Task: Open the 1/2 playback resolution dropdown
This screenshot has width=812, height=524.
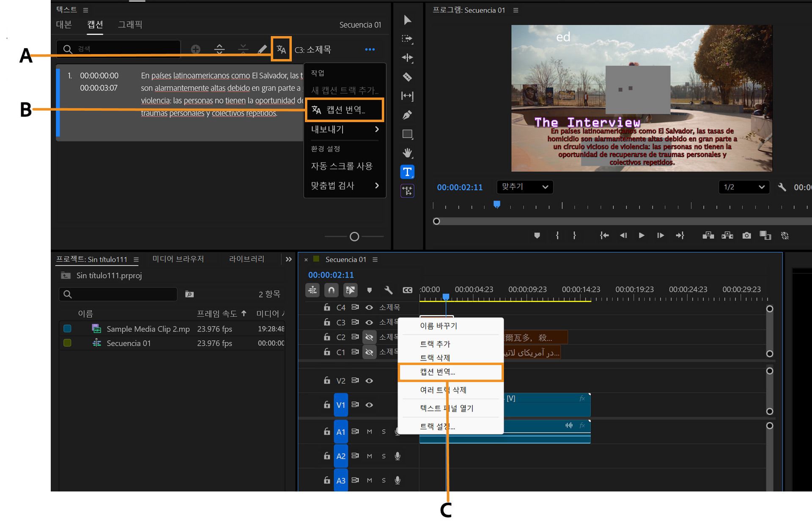Action: click(743, 187)
